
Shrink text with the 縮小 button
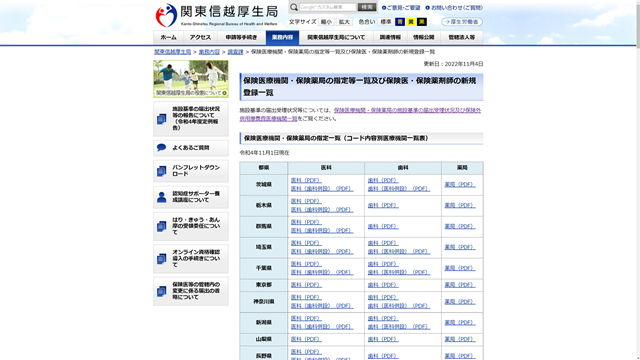click(x=326, y=22)
